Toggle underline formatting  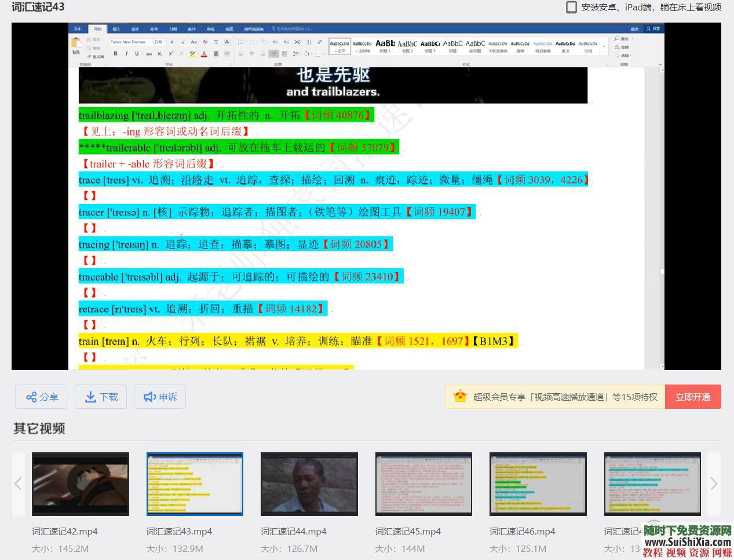point(136,53)
